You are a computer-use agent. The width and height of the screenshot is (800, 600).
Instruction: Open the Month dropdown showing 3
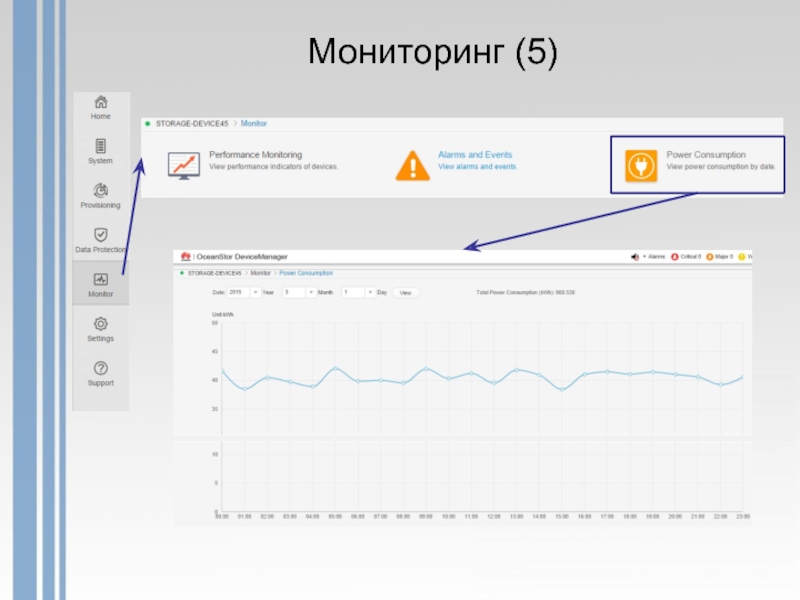coord(299,292)
